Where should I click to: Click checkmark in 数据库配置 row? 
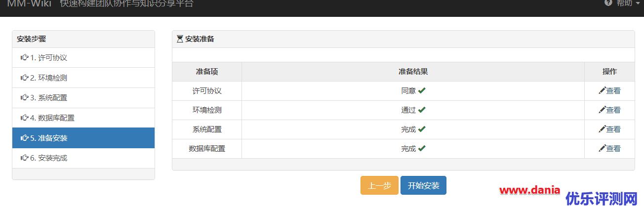[x=422, y=148]
